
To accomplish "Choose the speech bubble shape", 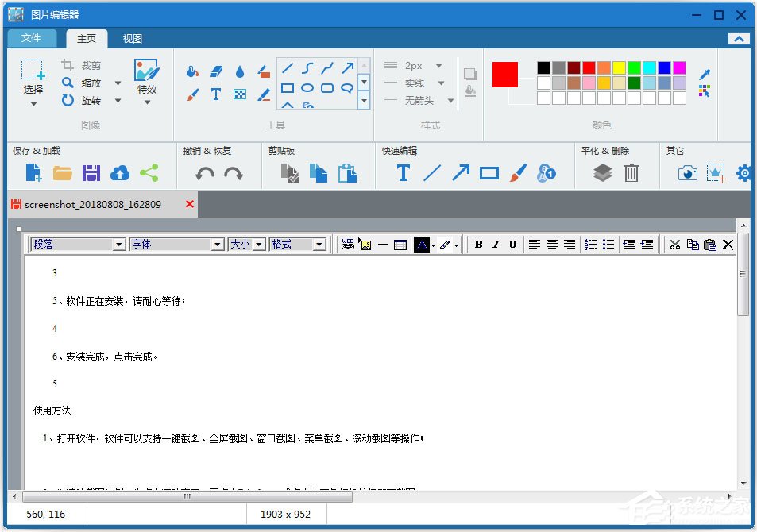I will (x=347, y=88).
